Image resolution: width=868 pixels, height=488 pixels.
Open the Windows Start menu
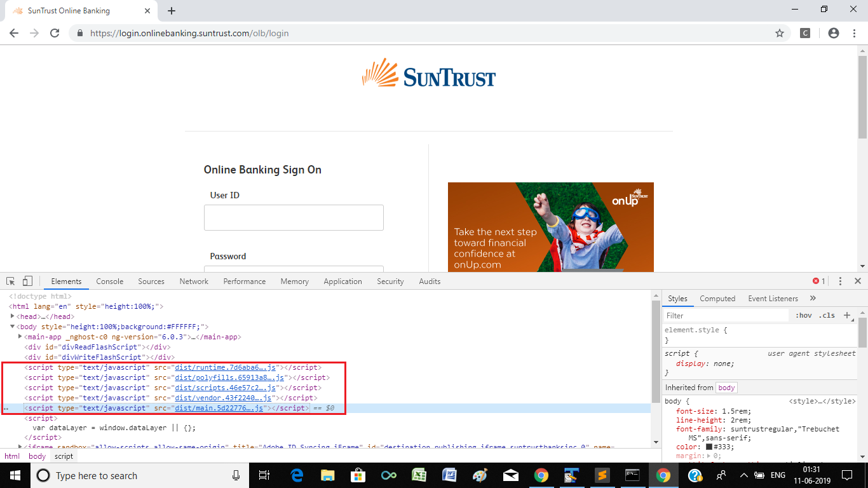(x=14, y=475)
